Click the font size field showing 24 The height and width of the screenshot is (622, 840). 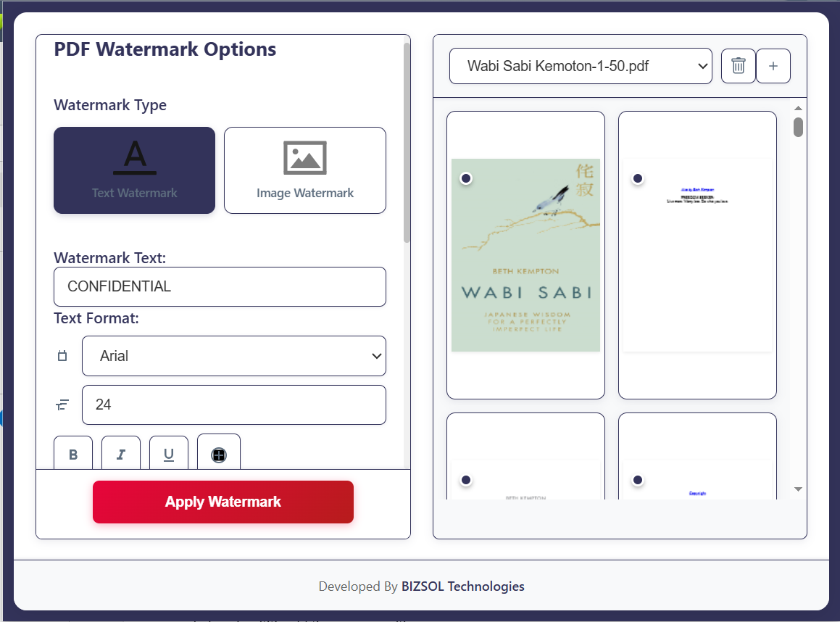(x=233, y=405)
